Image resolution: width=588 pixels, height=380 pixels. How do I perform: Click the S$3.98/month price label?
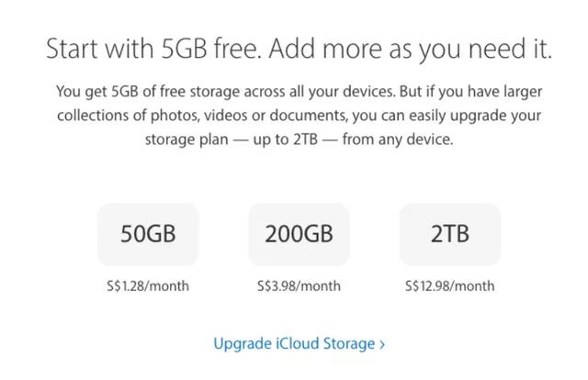click(x=299, y=285)
